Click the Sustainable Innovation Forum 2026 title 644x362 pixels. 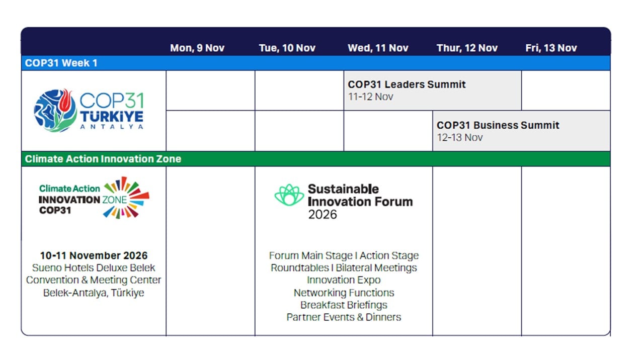point(360,202)
